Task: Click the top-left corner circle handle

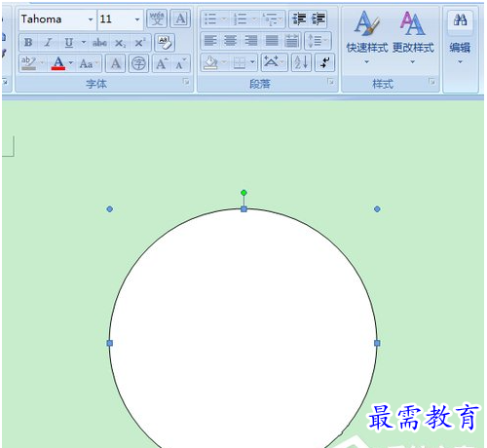Action: click(x=110, y=209)
